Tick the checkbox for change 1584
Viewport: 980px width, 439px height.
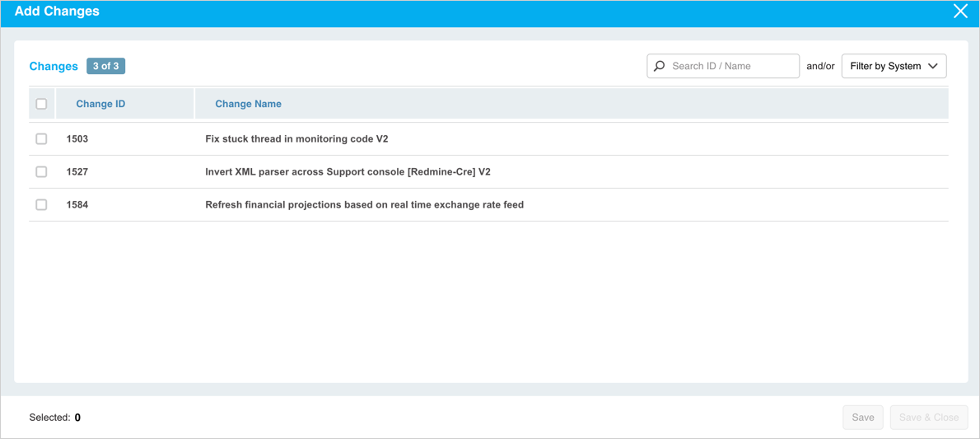(41, 205)
